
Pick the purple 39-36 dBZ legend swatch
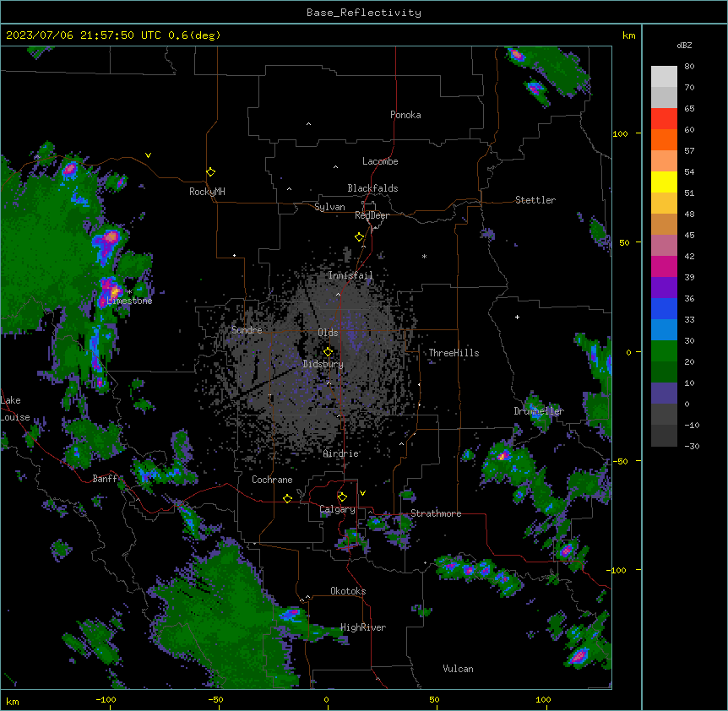tap(664, 288)
